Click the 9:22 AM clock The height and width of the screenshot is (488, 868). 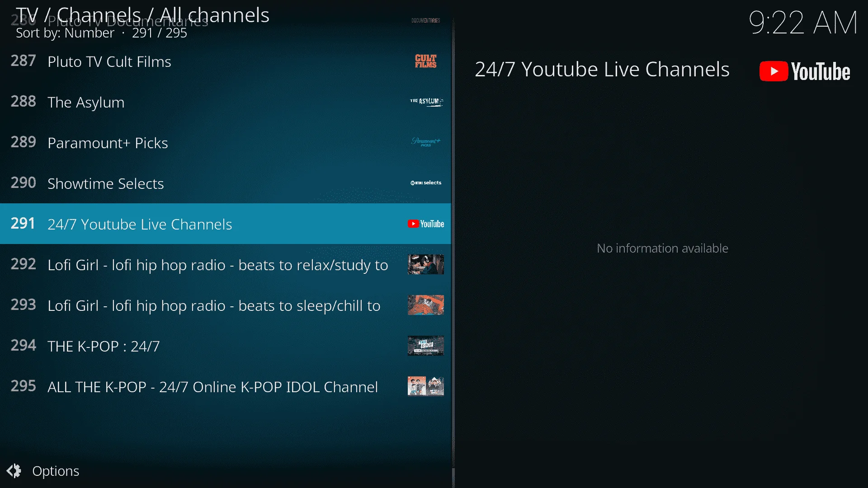pos(803,23)
